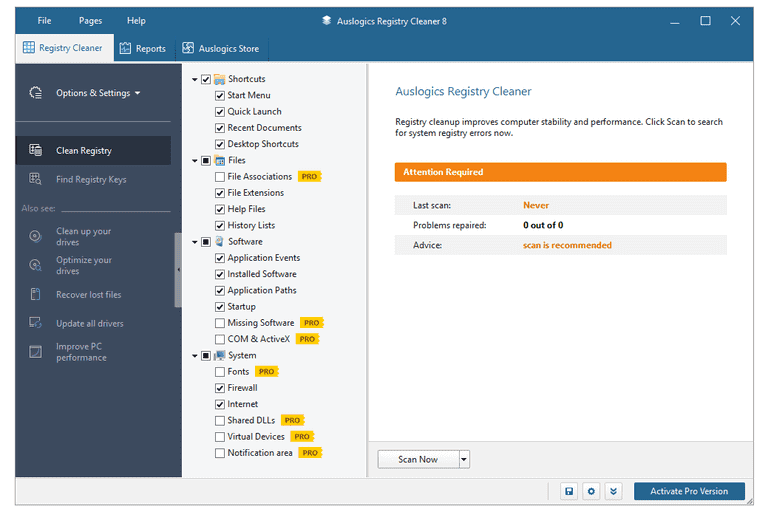The width and height of the screenshot is (768, 512).
Task: Disable the Firewall checkbox
Action: coord(219,388)
